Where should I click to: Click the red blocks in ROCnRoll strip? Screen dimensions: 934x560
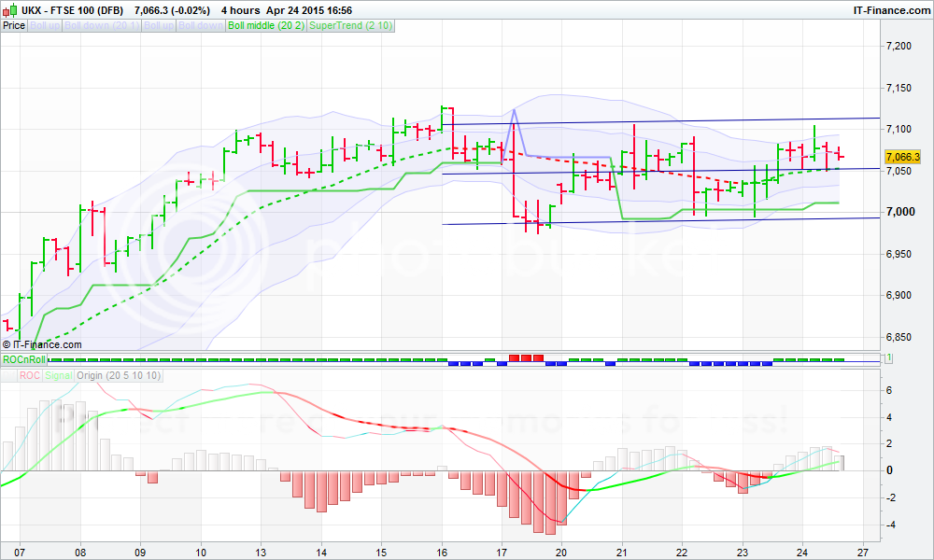(526, 357)
